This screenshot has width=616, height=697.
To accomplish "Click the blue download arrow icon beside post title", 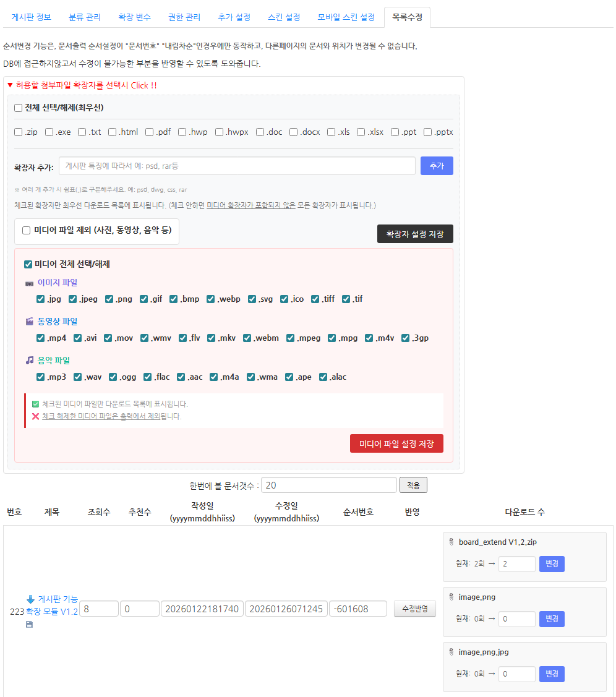I will coord(30,599).
